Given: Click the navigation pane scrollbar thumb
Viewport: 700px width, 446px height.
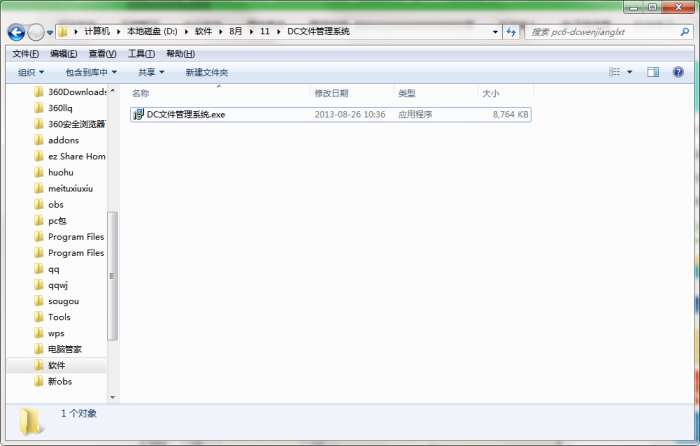Looking at the screenshot, I should click(112, 276).
